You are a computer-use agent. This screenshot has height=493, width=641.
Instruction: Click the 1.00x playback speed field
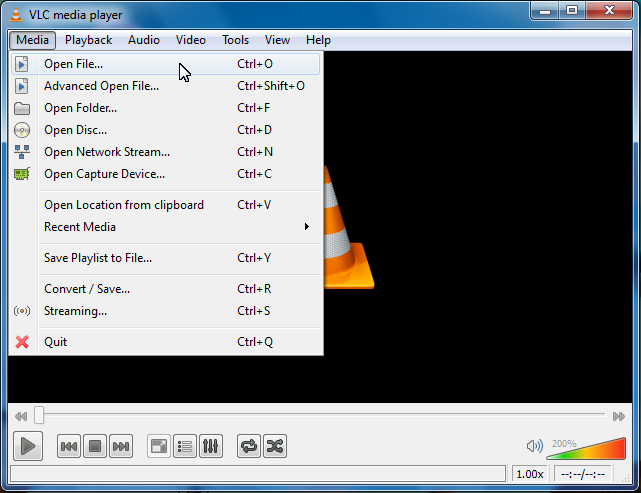point(529,474)
